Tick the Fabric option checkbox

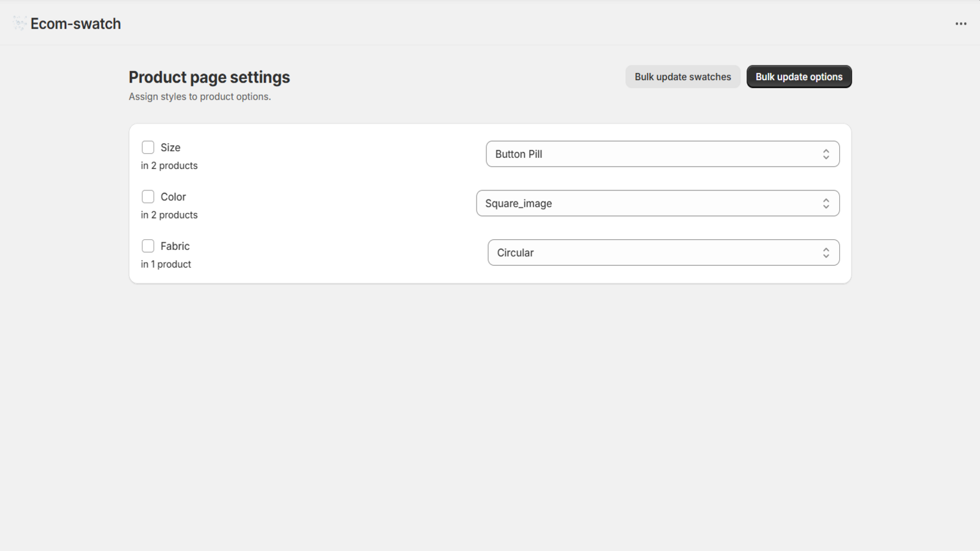[148, 246]
